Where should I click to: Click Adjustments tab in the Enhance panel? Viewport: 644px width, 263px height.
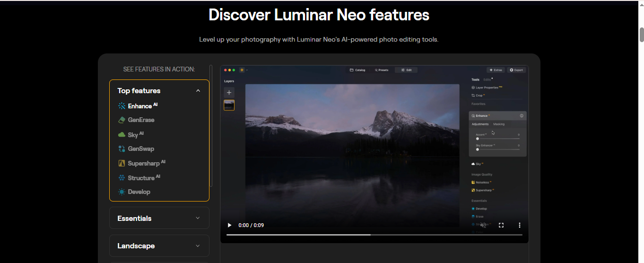(x=480, y=124)
